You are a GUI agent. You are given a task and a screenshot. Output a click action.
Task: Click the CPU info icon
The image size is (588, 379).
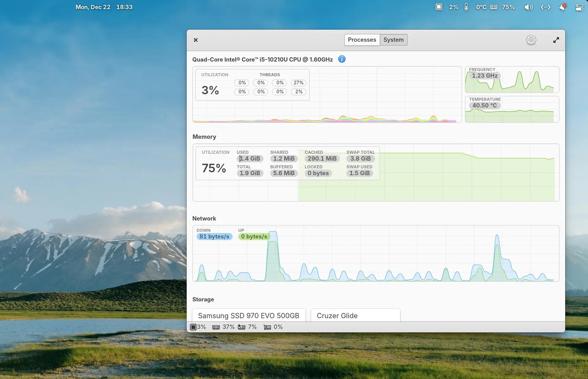342,59
